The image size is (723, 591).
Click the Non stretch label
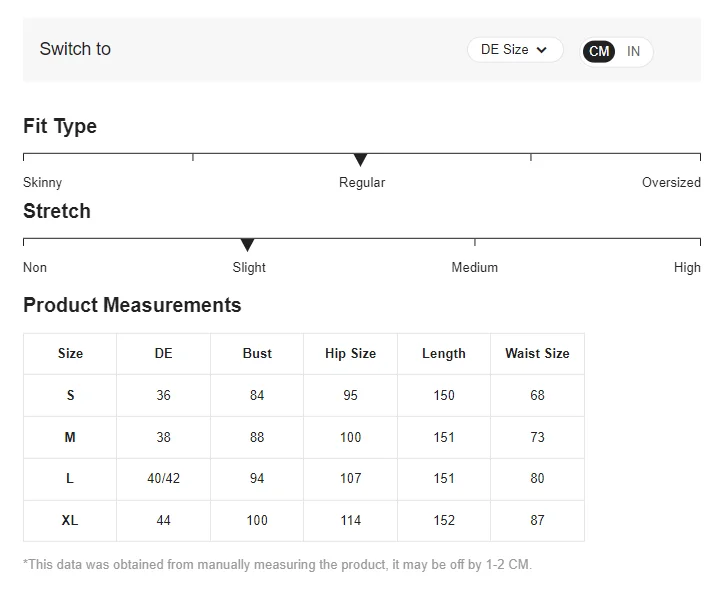[35, 267]
